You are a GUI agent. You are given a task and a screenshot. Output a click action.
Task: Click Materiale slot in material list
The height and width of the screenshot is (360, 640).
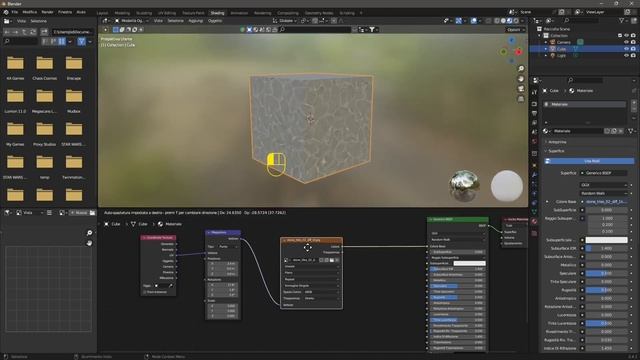click(585, 104)
